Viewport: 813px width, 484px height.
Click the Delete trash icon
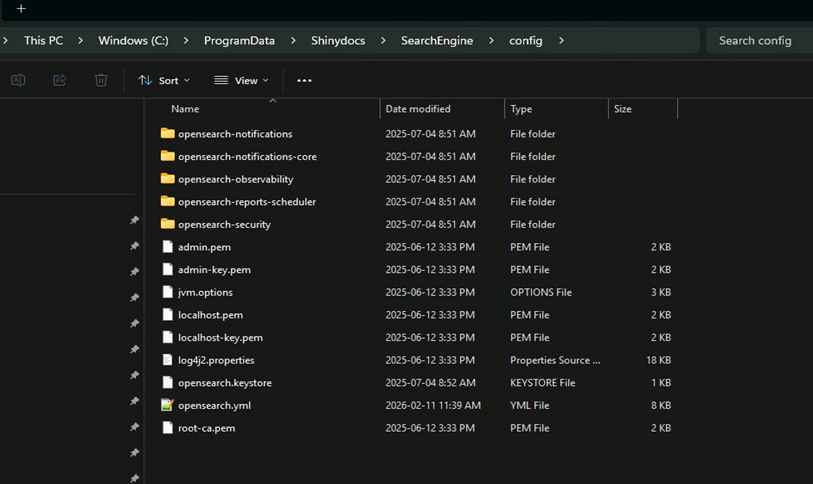tap(101, 80)
